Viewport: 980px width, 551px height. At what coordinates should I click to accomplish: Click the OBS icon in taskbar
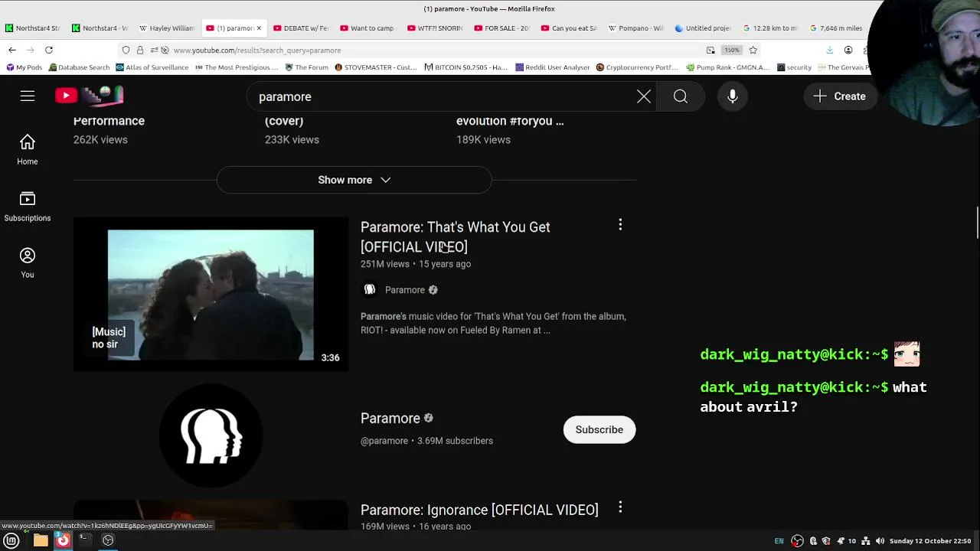point(108,540)
